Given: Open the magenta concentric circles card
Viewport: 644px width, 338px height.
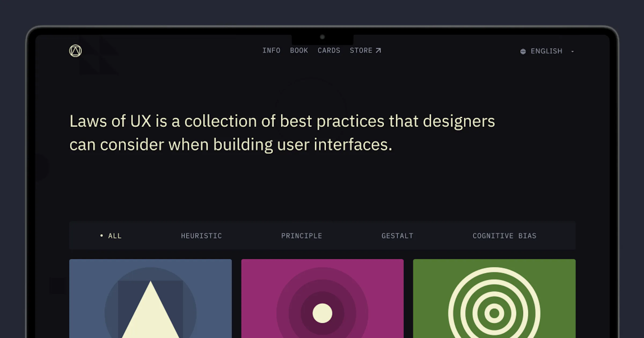Looking at the screenshot, I should [322, 299].
